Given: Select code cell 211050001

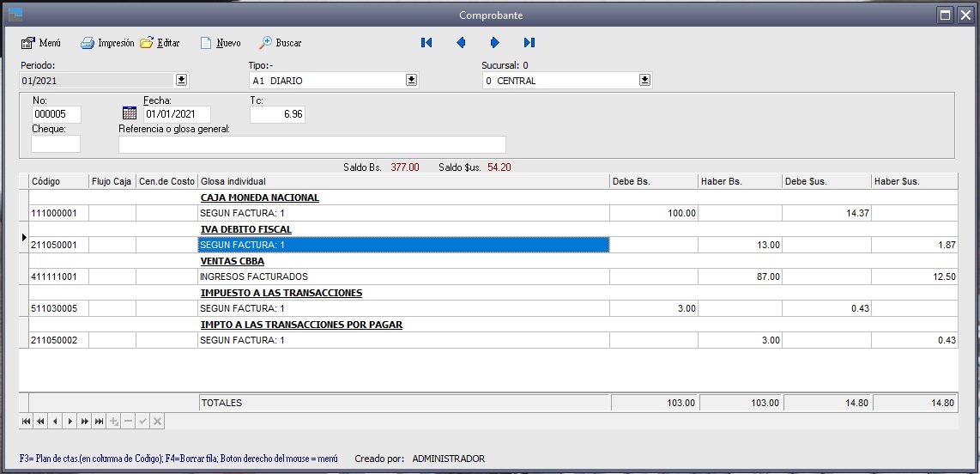Looking at the screenshot, I should pos(58,245).
